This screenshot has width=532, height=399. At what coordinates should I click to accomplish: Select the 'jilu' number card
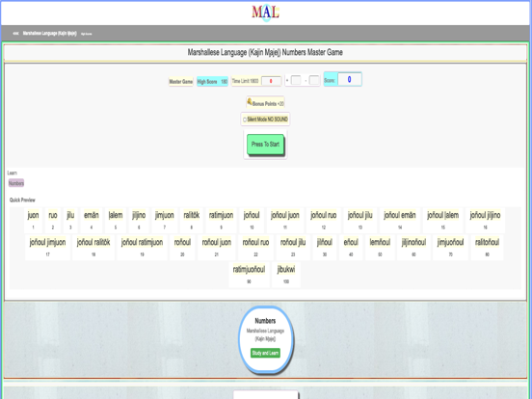point(70,220)
